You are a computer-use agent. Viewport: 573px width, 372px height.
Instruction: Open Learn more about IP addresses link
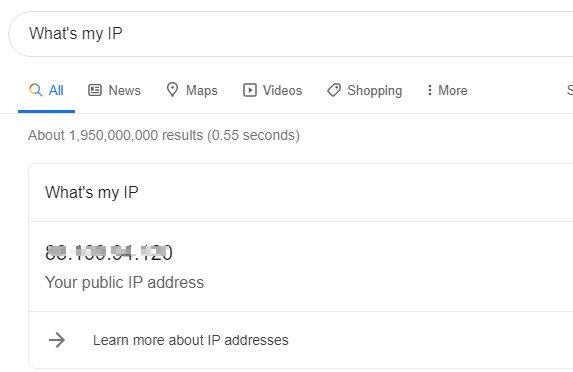191,340
